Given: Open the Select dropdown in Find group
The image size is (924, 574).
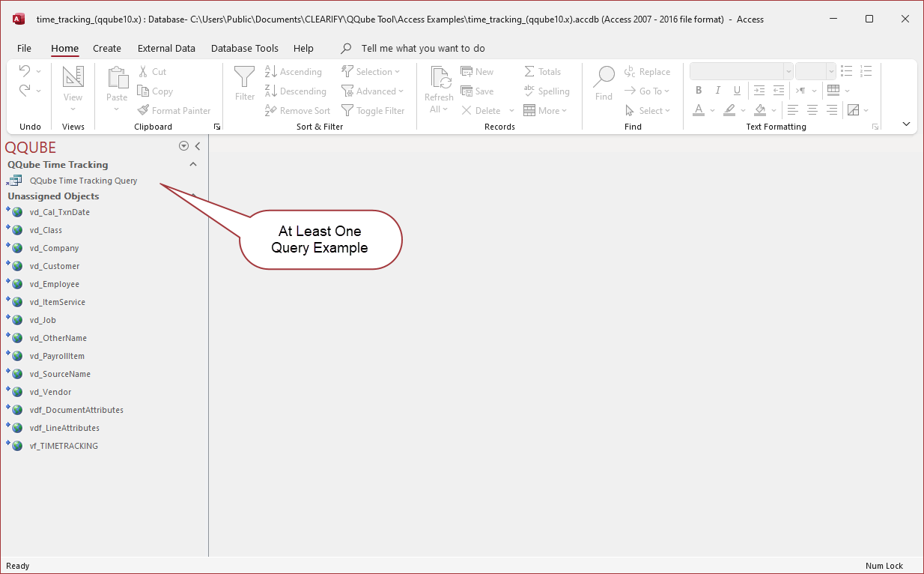Looking at the screenshot, I should point(647,111).
